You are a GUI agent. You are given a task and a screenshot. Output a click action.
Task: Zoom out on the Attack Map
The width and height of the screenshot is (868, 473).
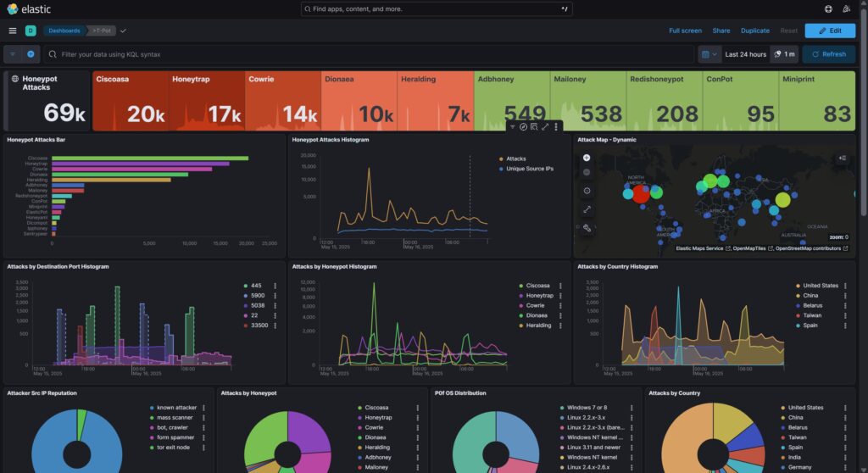tap(587, 172)
